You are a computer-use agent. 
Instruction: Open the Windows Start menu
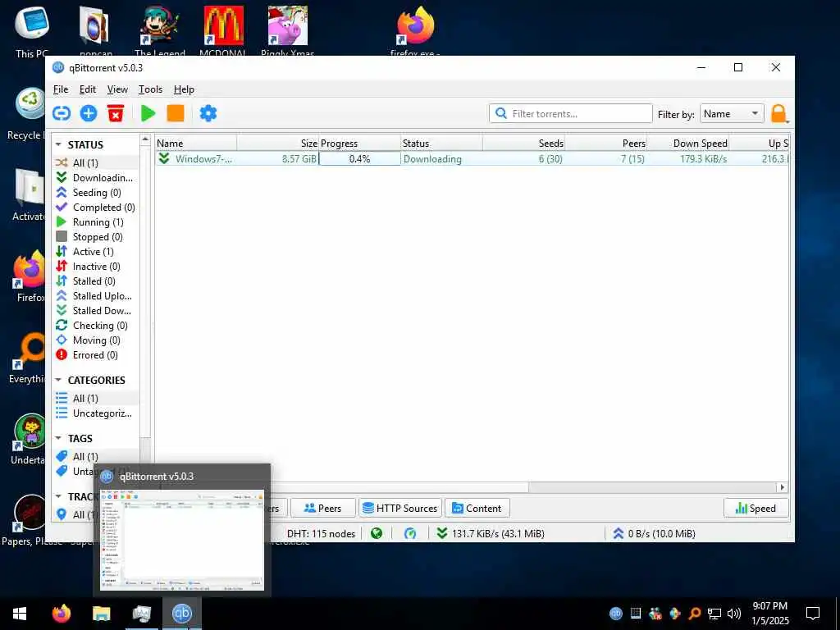tap(20, 614)
